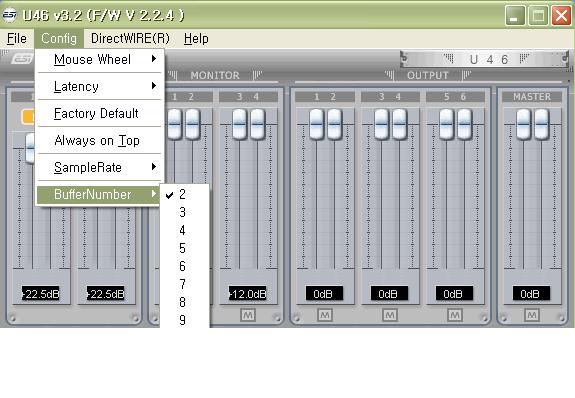Mute Output 3-4 with M button
The width and height of the screenshot is (575, 398).
pos(389,315)
